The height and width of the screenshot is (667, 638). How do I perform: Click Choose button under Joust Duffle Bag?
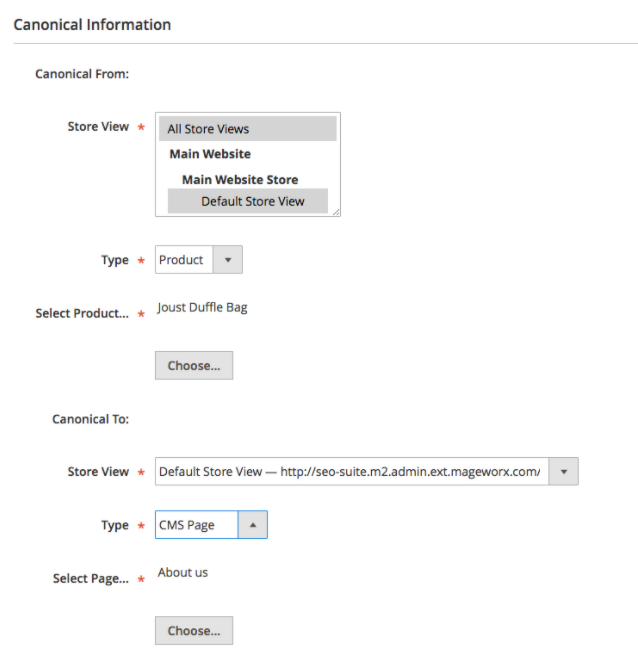tap(194, 366)
